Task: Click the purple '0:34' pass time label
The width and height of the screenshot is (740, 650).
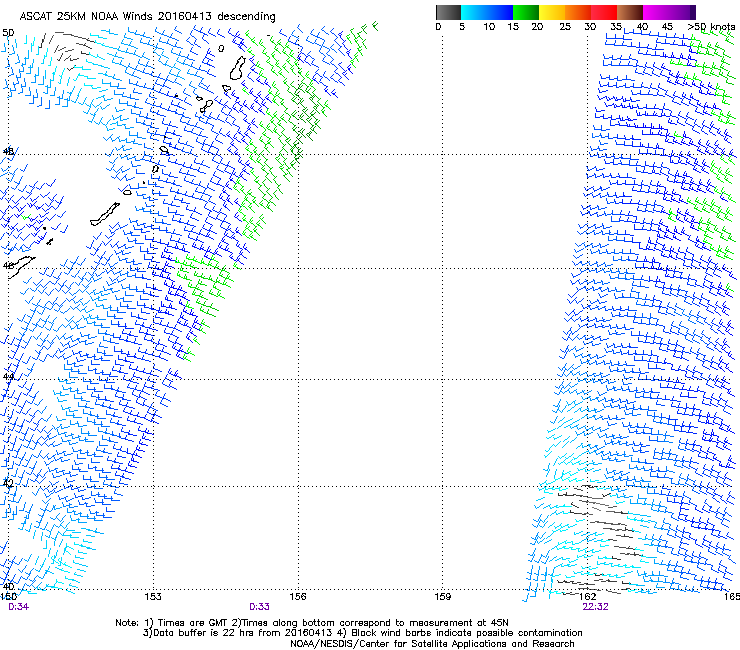Action: [x=18, y=607]
